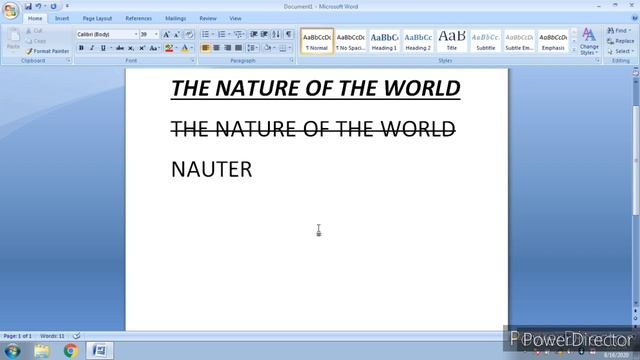Image resolution: width=640 pixels, height=360 pixels.
Task: Click the Multilevel List button
Action: (x=238, y=35)
